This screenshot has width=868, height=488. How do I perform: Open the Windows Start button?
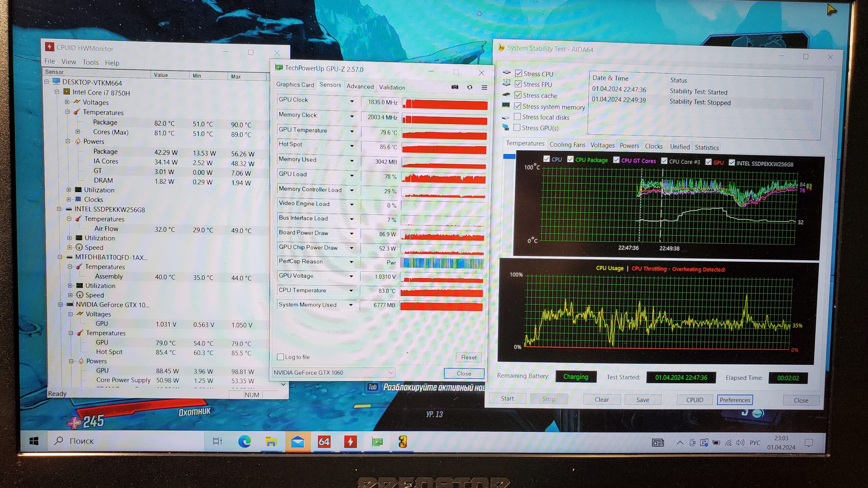coord(34,441)
